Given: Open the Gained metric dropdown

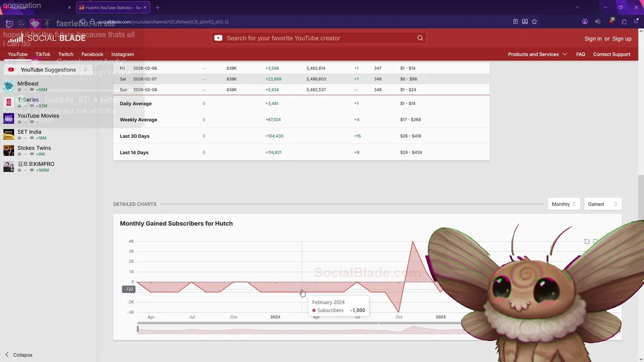Looking at the screenshot, I should [603, 204].
